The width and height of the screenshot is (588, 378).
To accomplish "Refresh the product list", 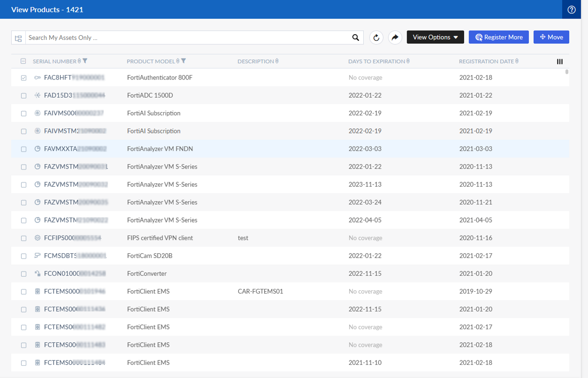I will pos(376,38).
